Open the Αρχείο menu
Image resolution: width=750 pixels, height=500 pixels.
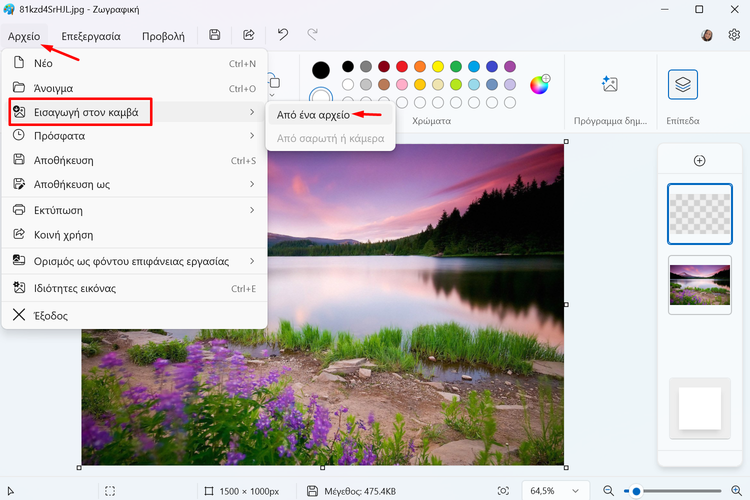24,36
